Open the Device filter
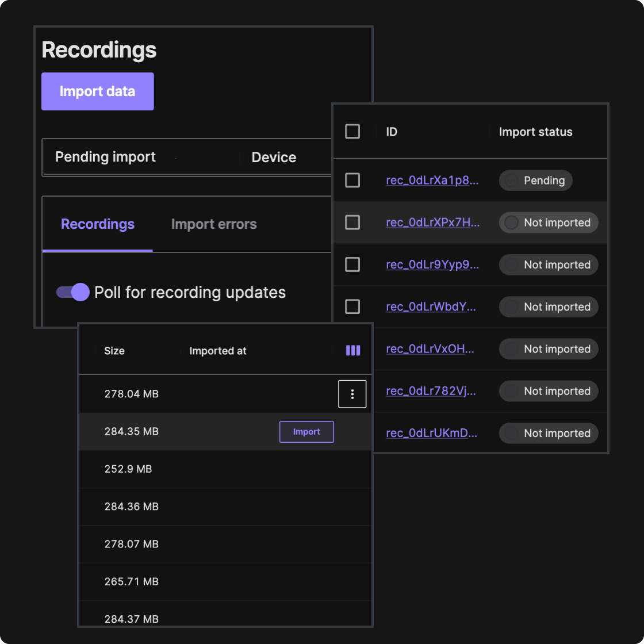644x644 pixels. 274,158
